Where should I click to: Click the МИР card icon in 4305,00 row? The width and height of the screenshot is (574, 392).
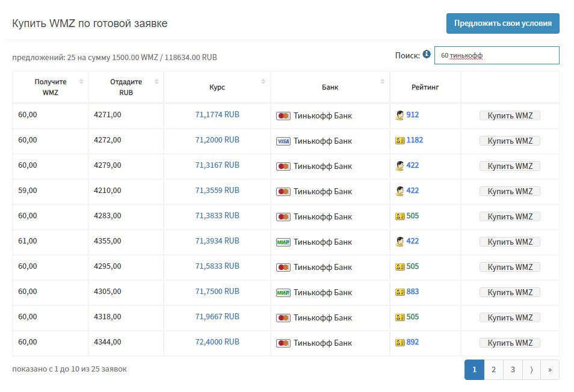point(283,293)
